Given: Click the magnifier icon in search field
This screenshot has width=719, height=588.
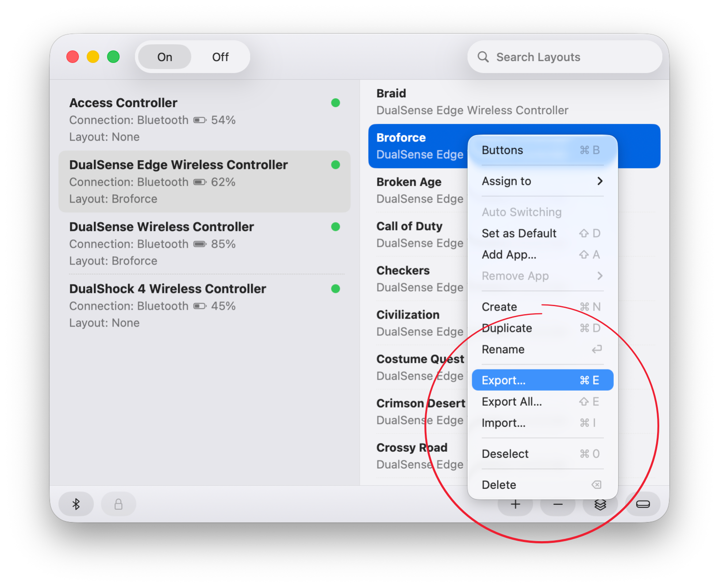Looking at the screenshot, I should point(483,57).
